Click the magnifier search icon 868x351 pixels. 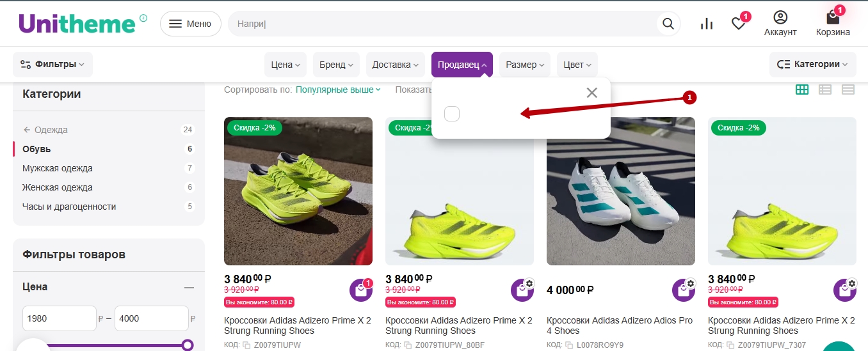click(668, 24)
